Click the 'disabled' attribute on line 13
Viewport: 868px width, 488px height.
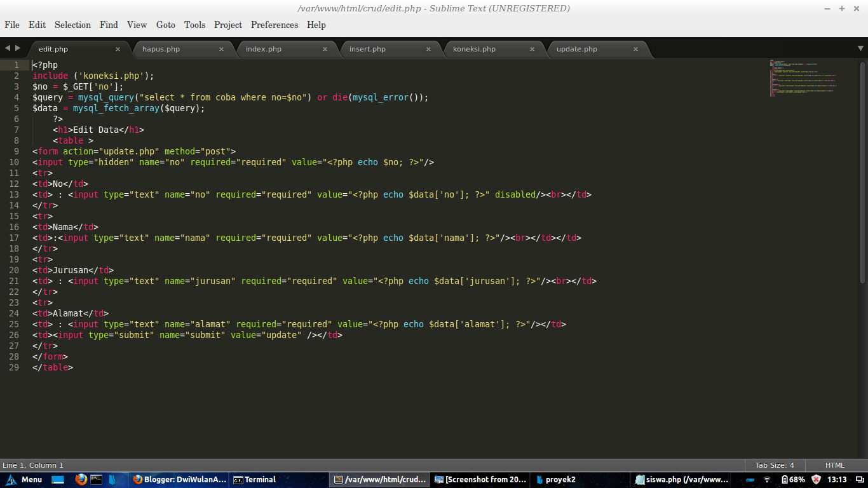point(515,194)
